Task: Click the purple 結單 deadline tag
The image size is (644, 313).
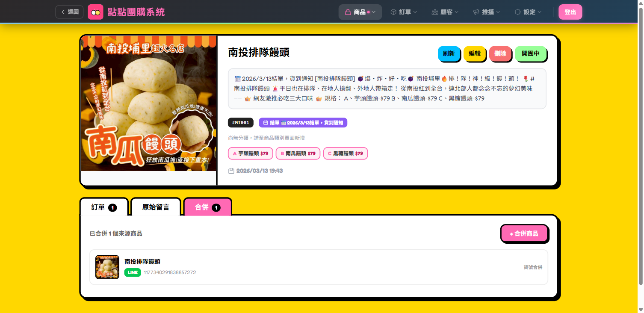Action: click(303, 123)
